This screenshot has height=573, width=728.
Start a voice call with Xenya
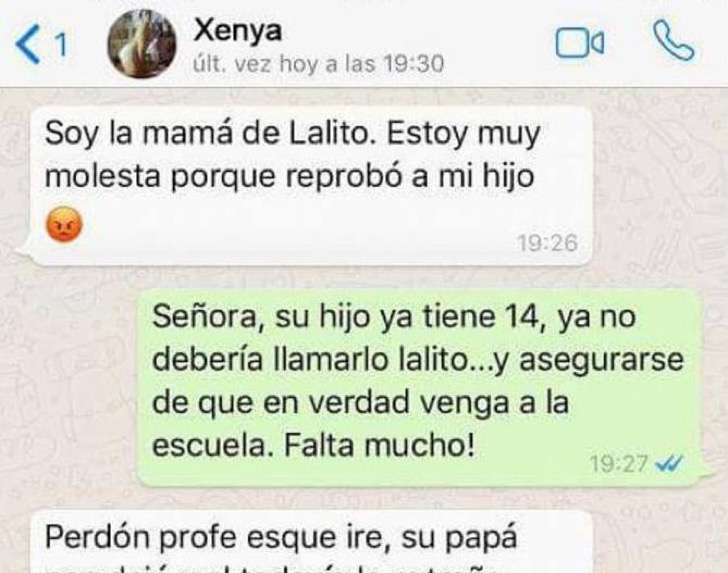(x=674, y=41)
